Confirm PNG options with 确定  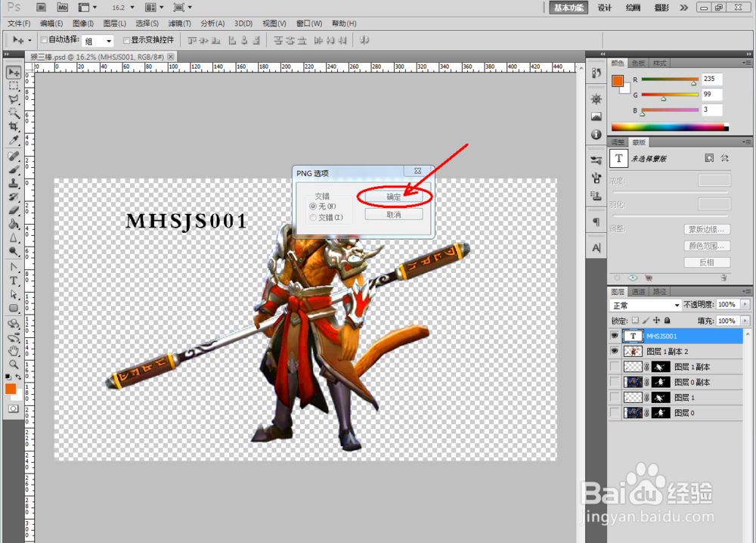[x=393, y=197]
